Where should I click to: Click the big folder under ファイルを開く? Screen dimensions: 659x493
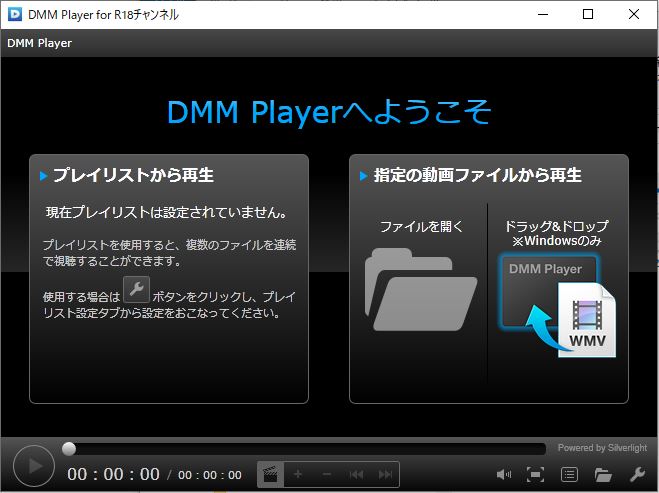(x=421, y=289)
